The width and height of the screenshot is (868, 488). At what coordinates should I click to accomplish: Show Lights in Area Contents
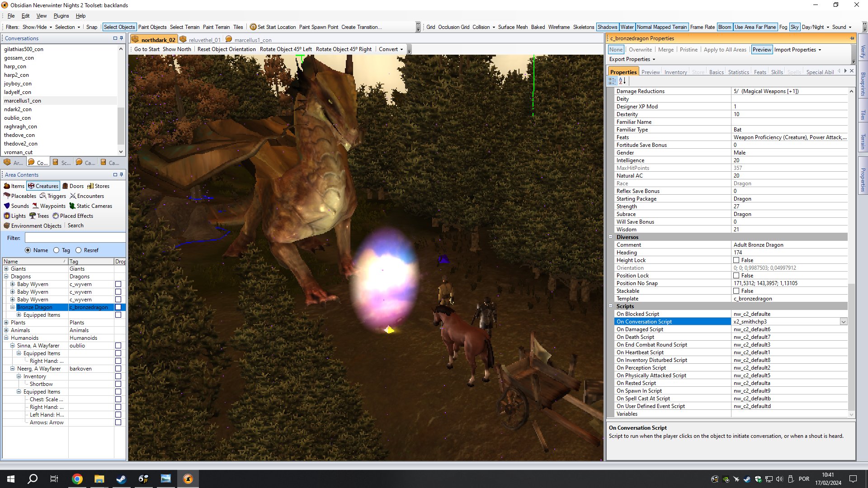tap(15, 216)
